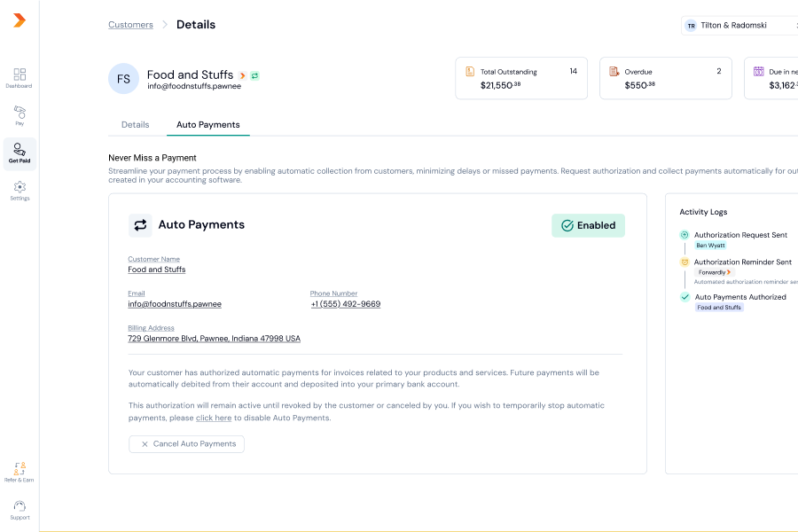The width and height of the screenshot is (798, 532).
Task: Click the green sync icon beside Food and Stuffs
Action: 254,75
